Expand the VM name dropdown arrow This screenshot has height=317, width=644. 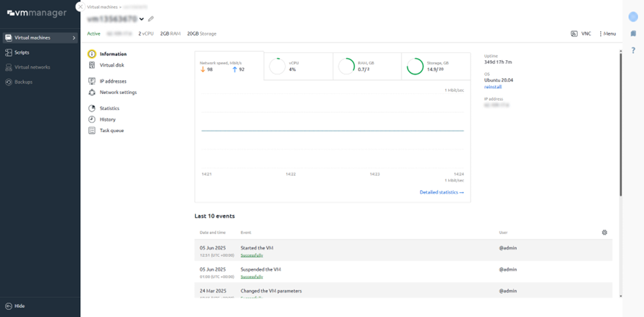[142, 19]
